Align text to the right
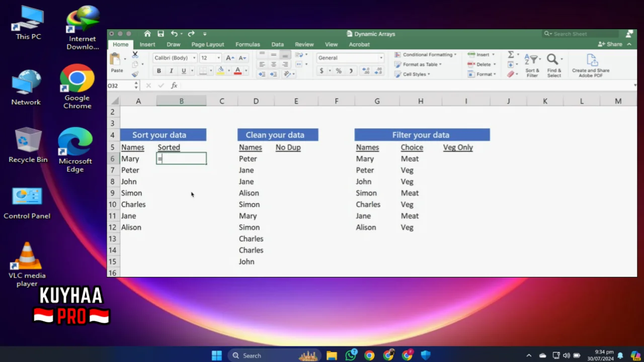 click(x=285, y=64)
